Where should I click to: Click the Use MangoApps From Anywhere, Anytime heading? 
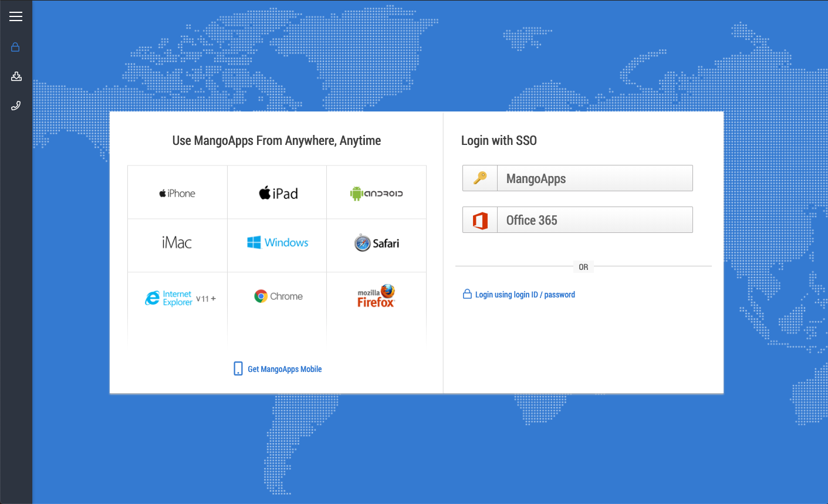[x=276, y=140]
